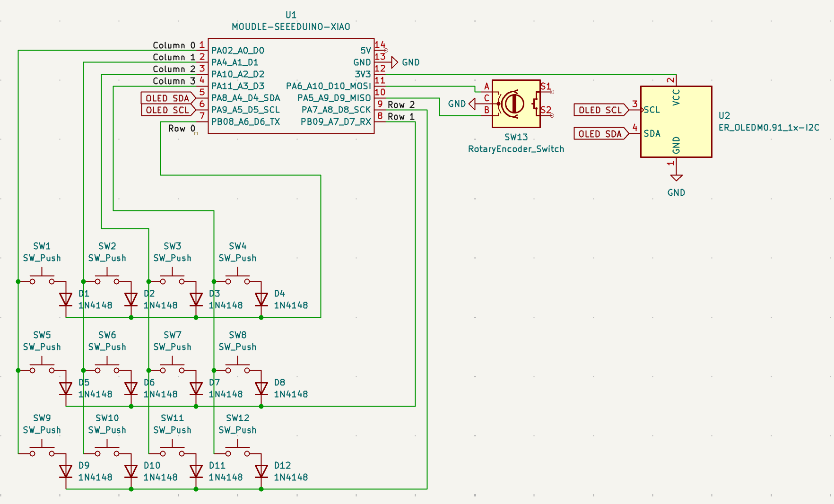This screenshot has height=504, width=834.
Task: Click the ER_OLEDM0.91_1x-I2C value text
Action: click(769, 128)
